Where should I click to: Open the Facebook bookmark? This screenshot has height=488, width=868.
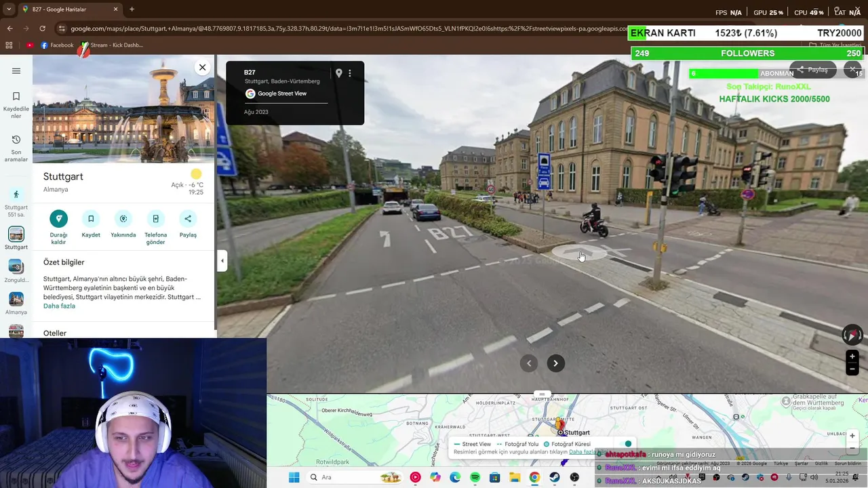pos(57,45)
